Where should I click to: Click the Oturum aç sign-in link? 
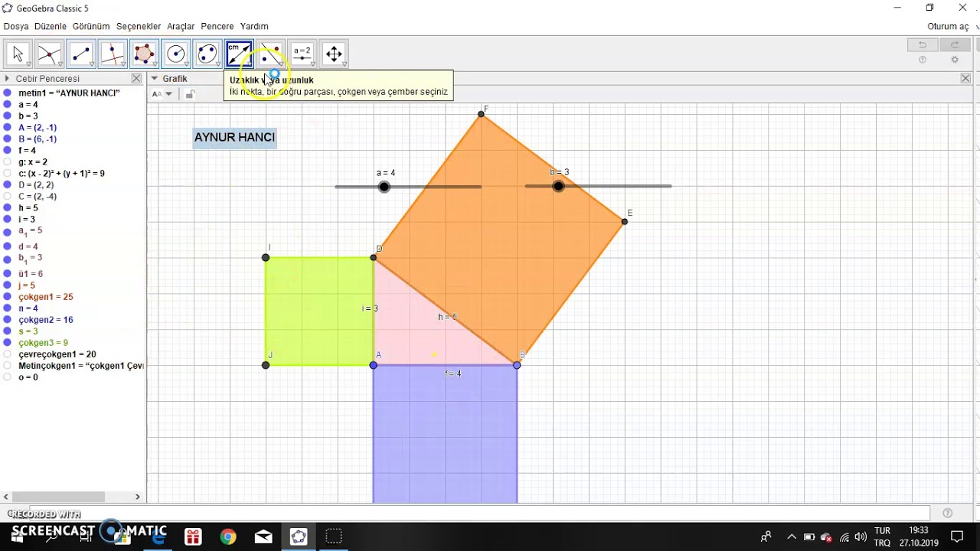click(x=948, y=27)
